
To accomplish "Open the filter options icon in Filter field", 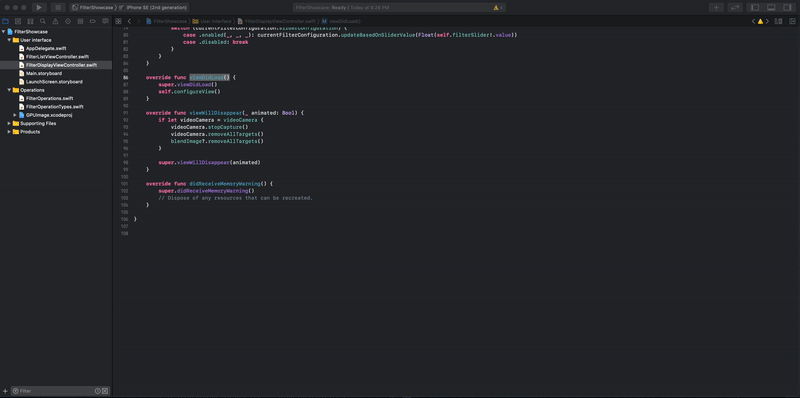I will click(x=15, y=391).
